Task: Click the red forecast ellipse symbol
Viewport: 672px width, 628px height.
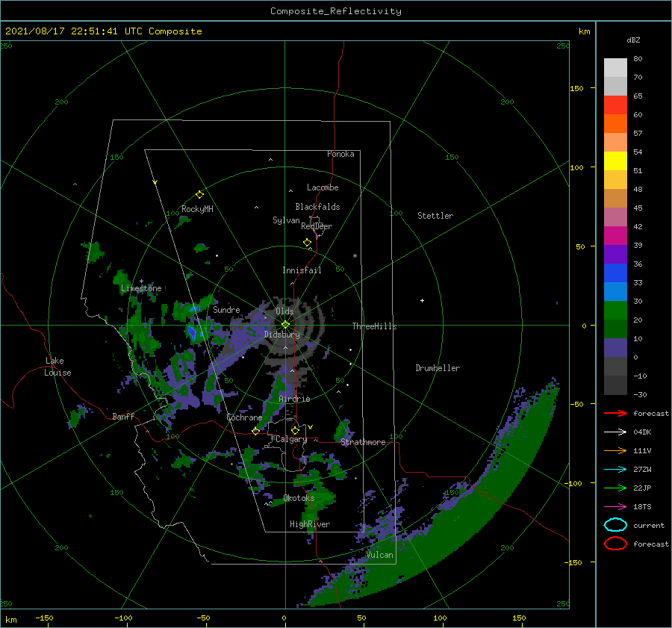Action: [615, 544]
